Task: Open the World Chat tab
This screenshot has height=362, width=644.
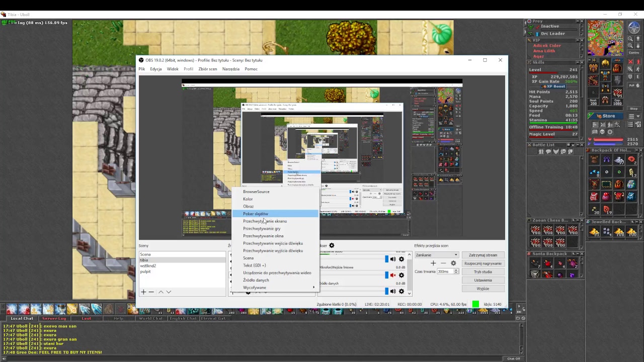Action: click(x=151, y=318)
